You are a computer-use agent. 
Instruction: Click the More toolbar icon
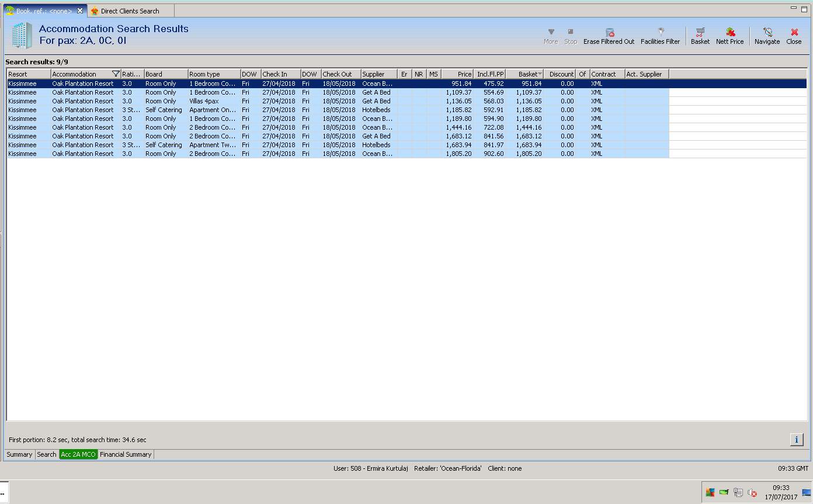(551, 32)
